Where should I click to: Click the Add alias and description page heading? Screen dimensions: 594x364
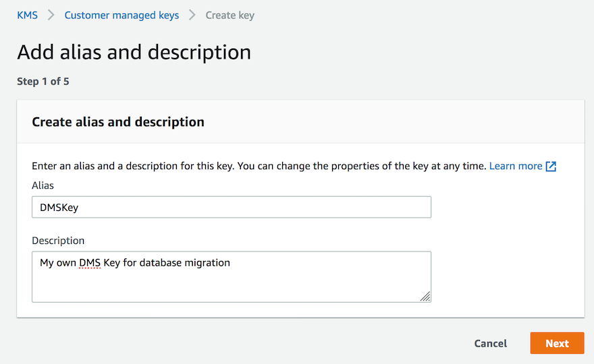(134, 52)
